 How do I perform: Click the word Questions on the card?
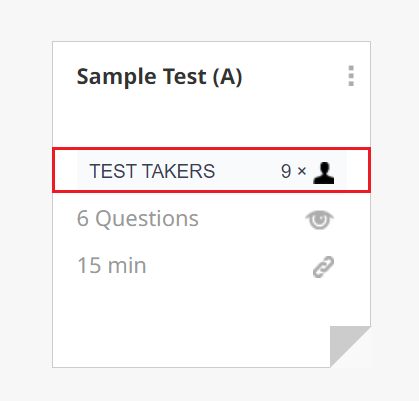tap(147, 219)
